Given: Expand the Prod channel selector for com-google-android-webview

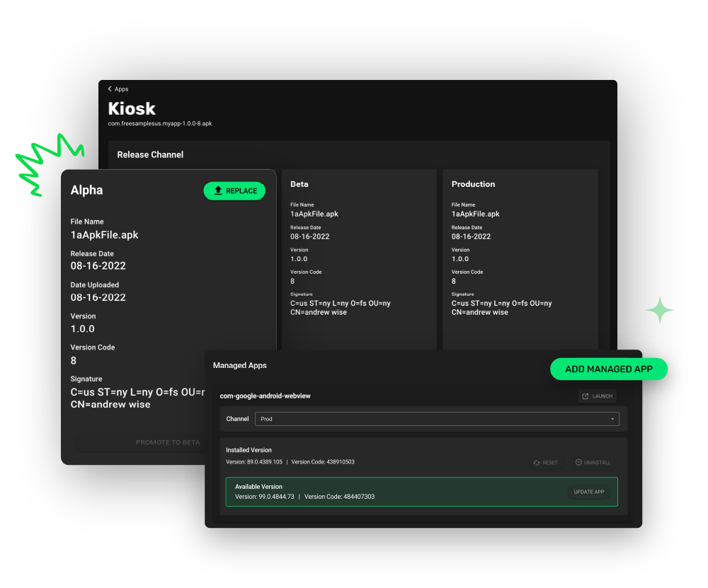Looking at the screenshot, I should tap(437, 419).
